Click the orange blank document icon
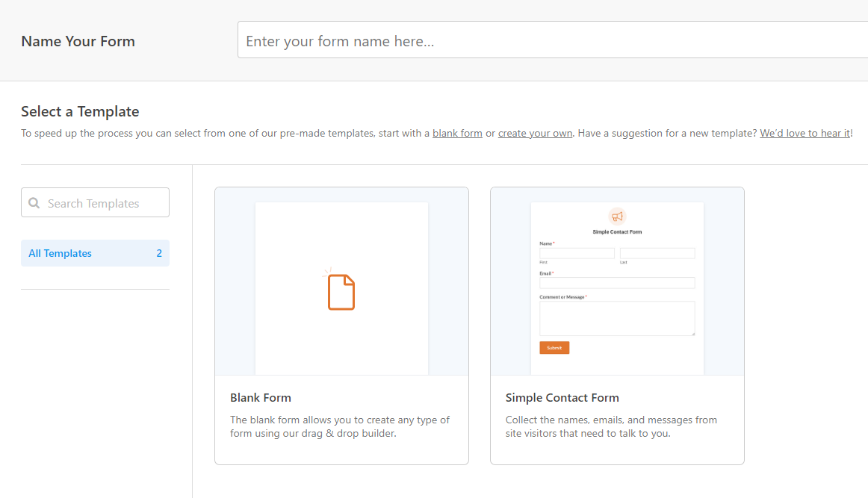Image resolution: width=868 pixels, height=498 pixels. (341, 291)
